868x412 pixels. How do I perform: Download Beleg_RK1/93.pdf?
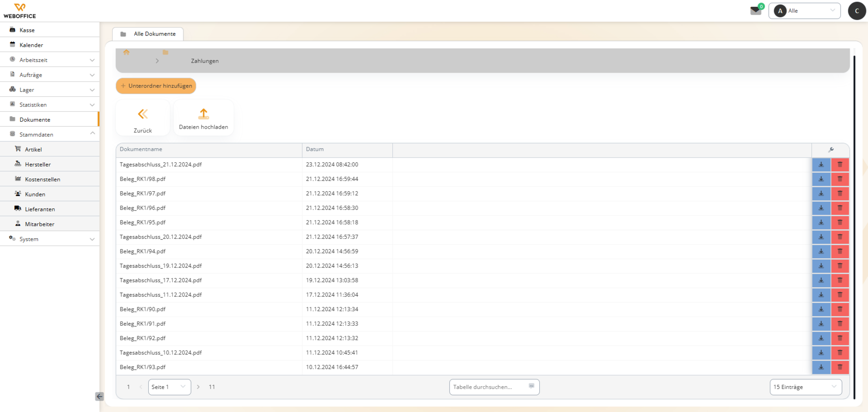click(x=821, y=367)
